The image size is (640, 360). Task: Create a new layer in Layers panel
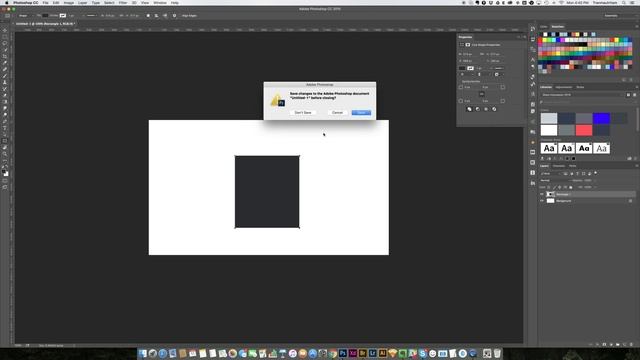pos(624,344)
